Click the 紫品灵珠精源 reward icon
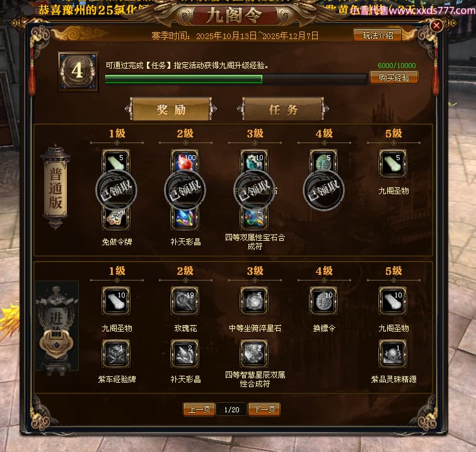Viewport: 476px width, 452px height. click(x=392, y=354)
